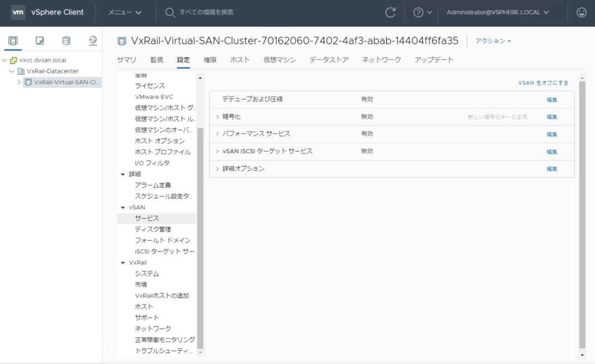Screen dimensions: 595x364
Task: Click the smiley feedback icon
Action: tap(582, 12)
